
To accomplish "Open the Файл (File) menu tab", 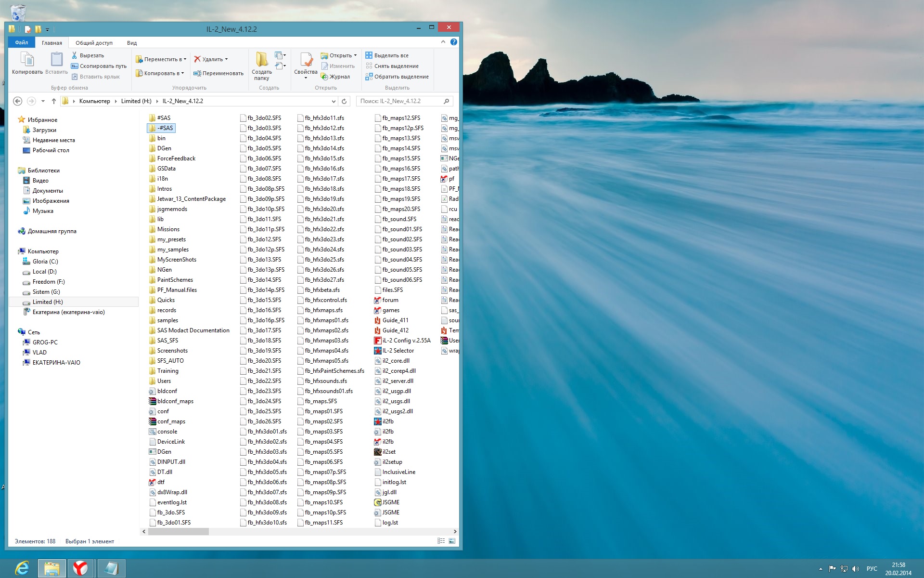I will (x=21, y=42).
